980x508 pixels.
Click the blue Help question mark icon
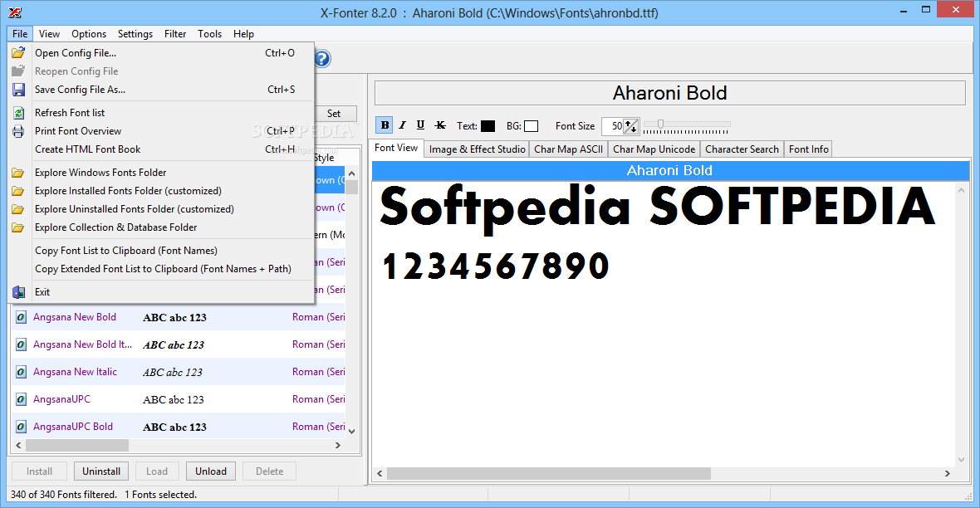[322, 59]
